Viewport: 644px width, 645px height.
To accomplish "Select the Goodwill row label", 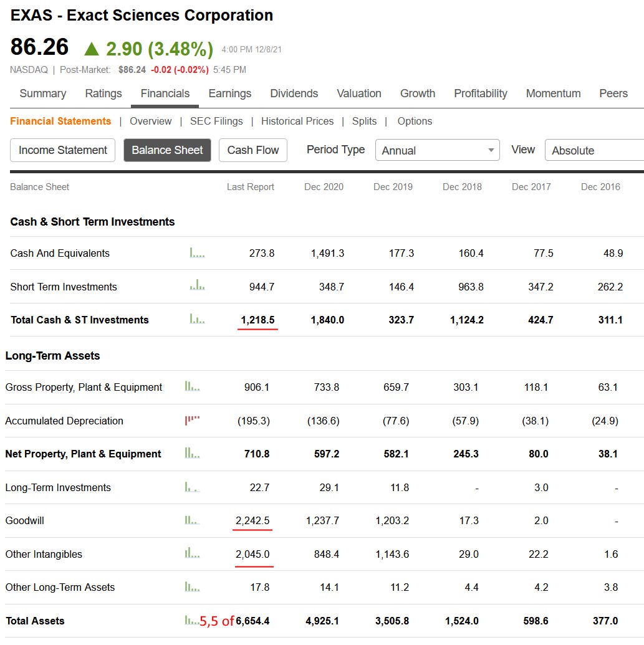I will pos(24,520).
